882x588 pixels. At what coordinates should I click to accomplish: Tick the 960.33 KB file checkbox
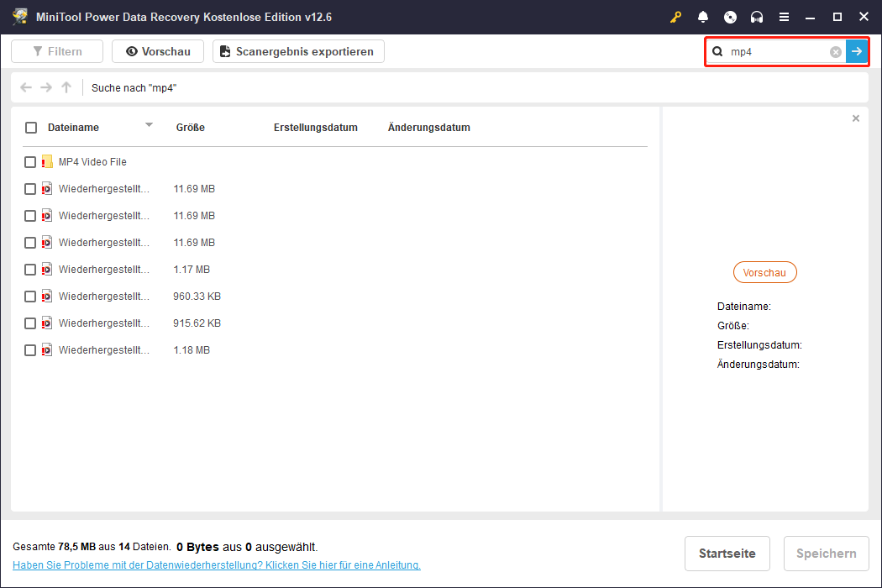(30, 297)
